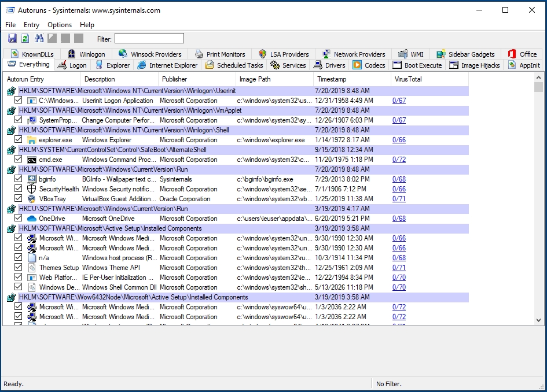Viewport: 547px width, 392px height.
Task: Open the Options menu
Action: pyautogui.click(x=60, y=25)
